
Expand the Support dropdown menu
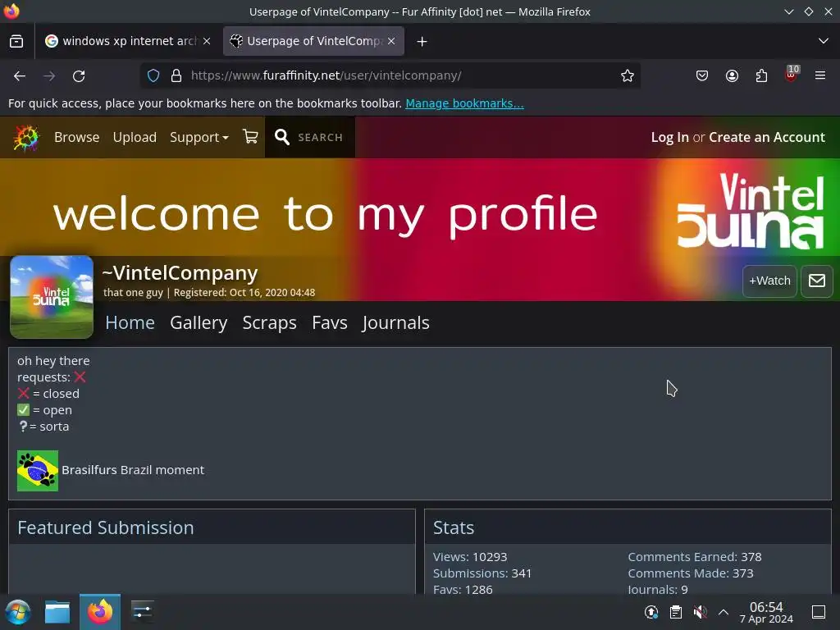click(199, 137)
